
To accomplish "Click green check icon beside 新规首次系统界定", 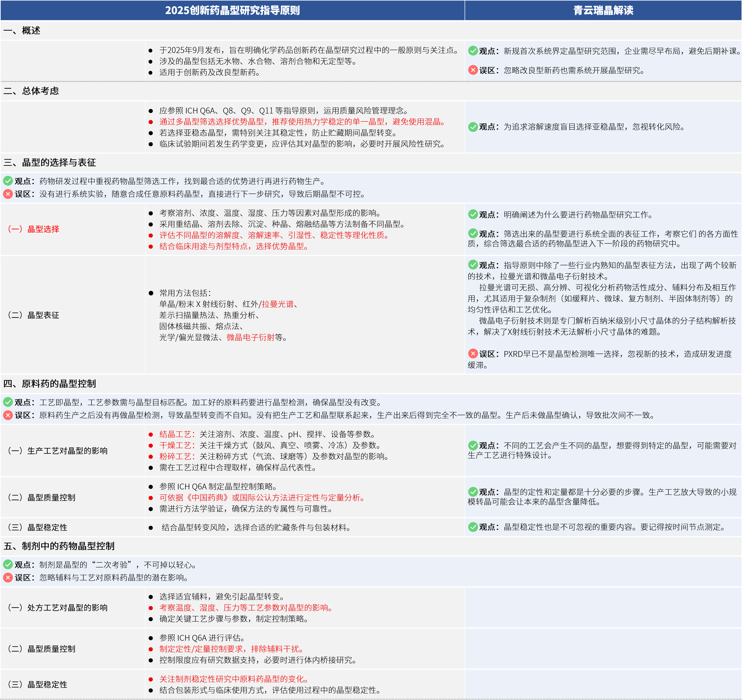I will pos(473,50).
